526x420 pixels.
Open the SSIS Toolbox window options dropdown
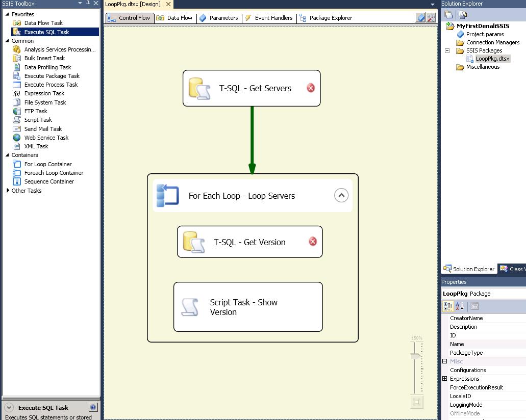[x=80, y=4]
